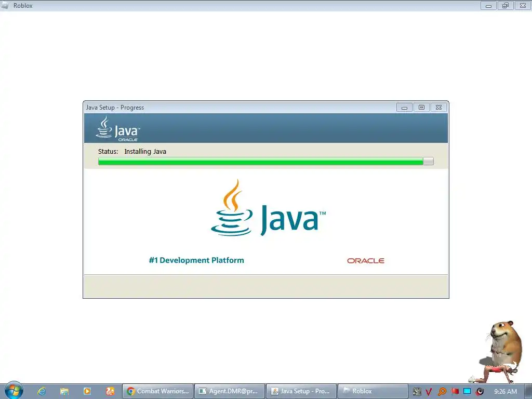Viewport: 532px width, 399px height.
Task: Click the red flag tray icon
Action: pyautogui.click(x=455, y=391)
